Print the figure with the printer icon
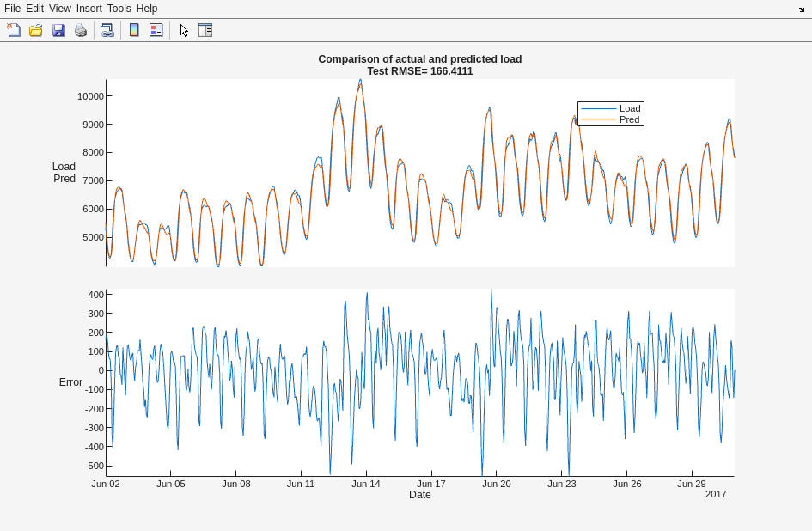This screenshot has width=812, height=531. [81, 30]
